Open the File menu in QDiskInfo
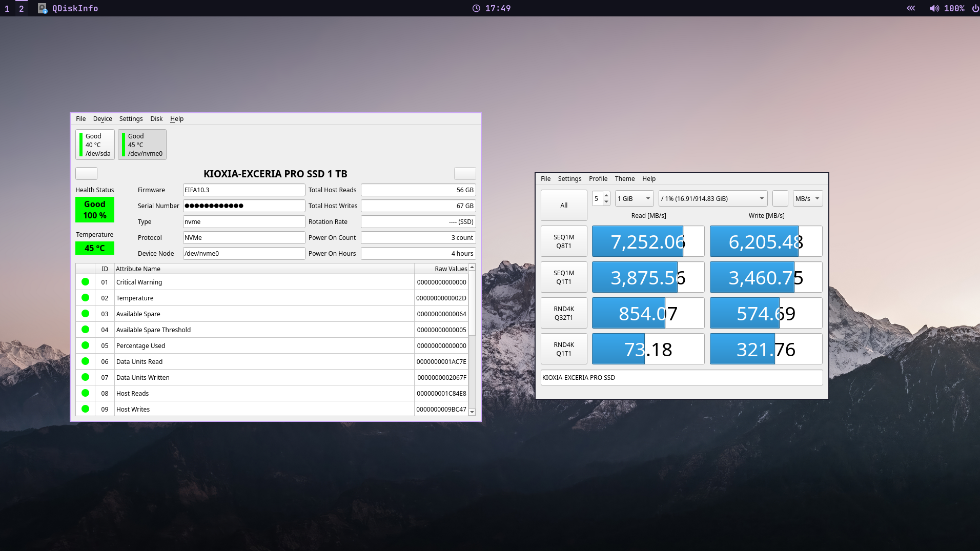This screenshot has height=551, width=980. pyautogui.click(x=81, y=119)
